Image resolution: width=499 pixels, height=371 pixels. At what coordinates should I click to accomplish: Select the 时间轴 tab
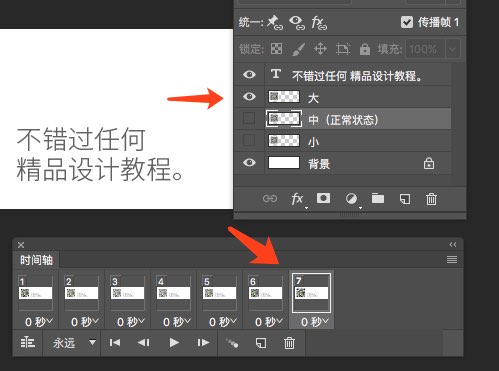(x=36, y=260)
